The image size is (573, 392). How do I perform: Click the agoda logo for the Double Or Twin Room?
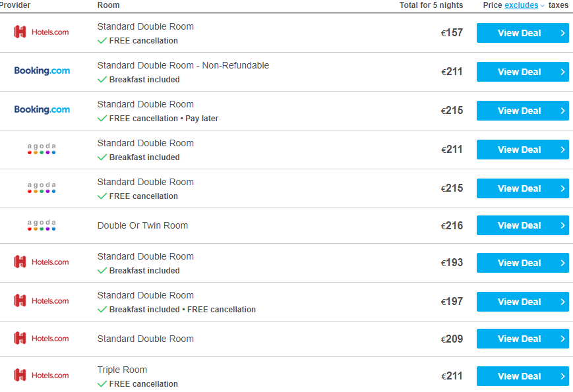point(42,225)
